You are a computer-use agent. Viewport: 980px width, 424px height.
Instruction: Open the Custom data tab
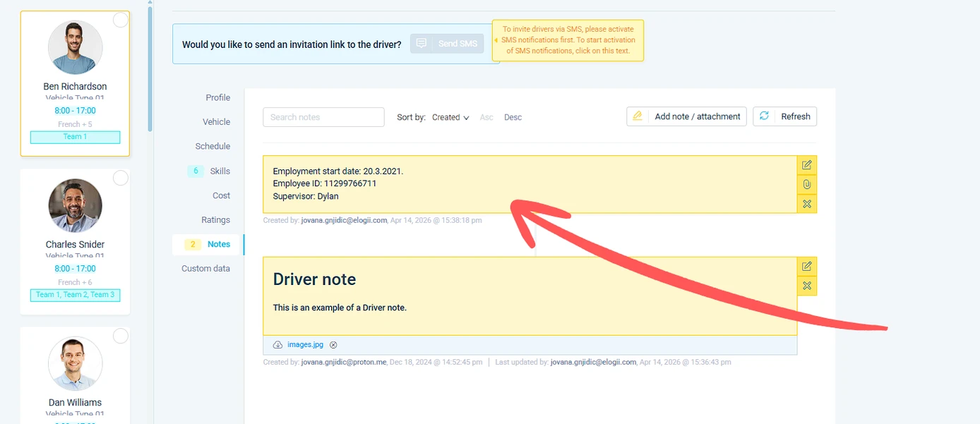(x=206, y=268)
